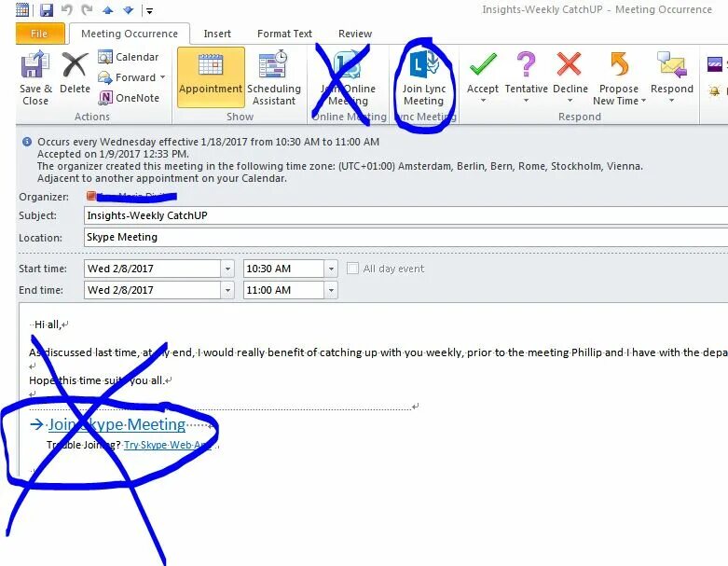
Task: Go to the next item with the down arrow
Action: (128, 10)
